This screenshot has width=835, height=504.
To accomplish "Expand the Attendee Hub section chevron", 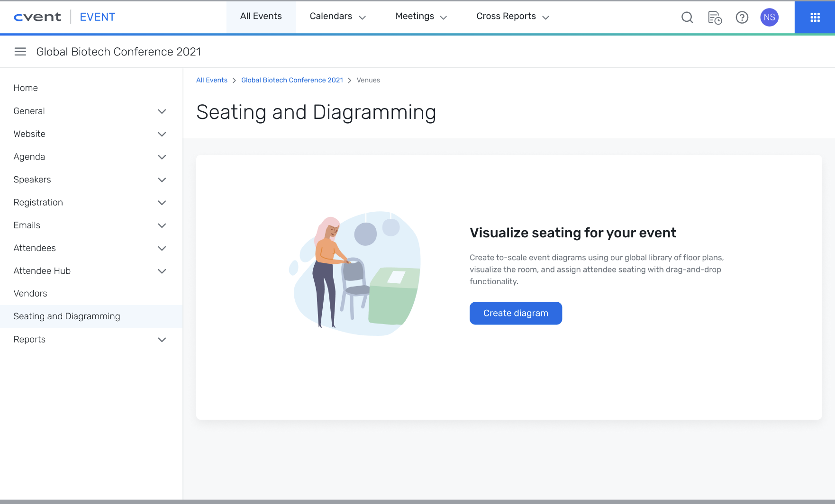I will 162,271.
